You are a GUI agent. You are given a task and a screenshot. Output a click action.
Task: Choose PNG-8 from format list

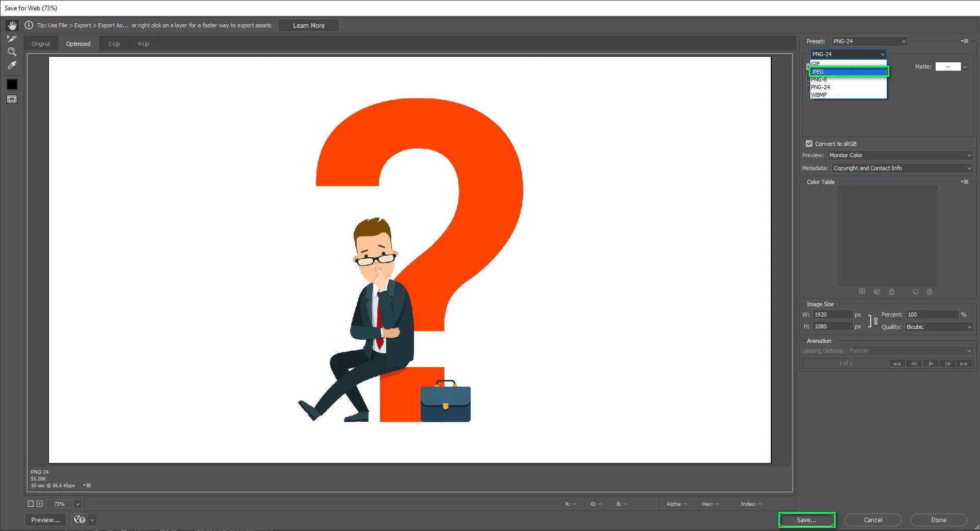[848, 79]
